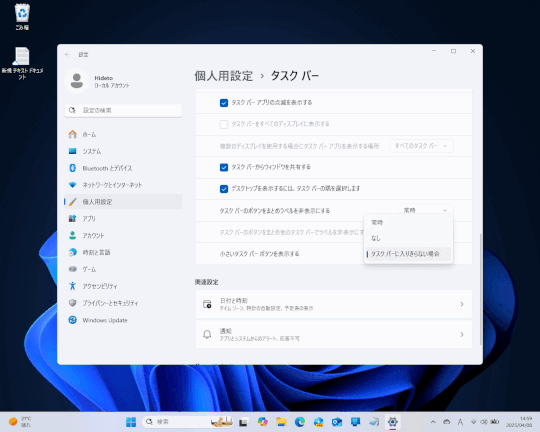Open Windows Update in the sidebar
The height and width of the screenshot is (432, 540).
tap(123, 320)
